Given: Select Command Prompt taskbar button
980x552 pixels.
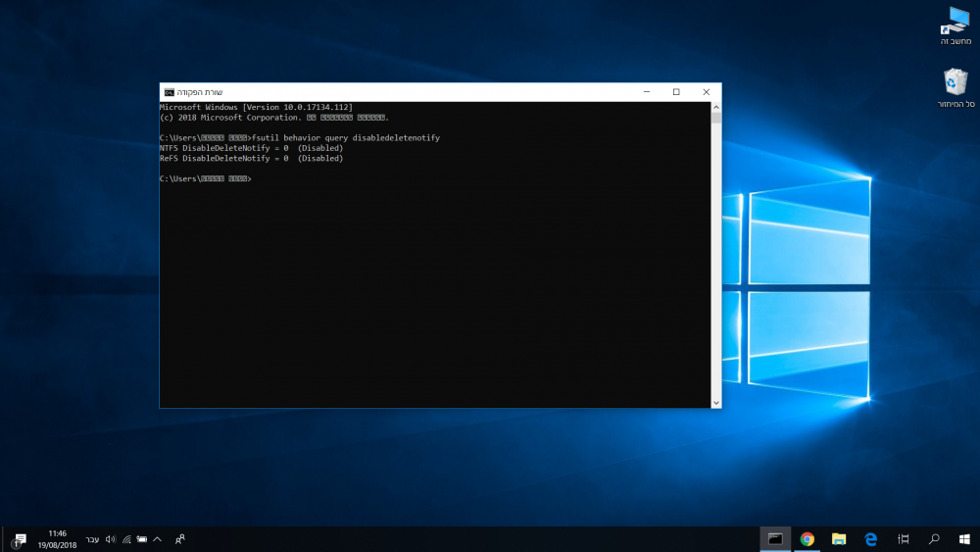Looking at the screenshot, I should 775,539.
